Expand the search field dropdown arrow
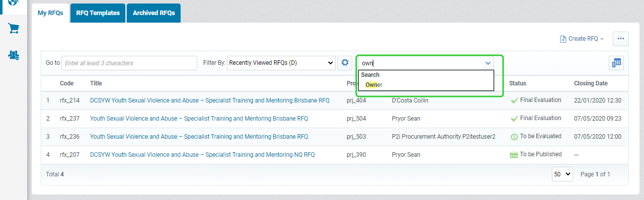The width and height of the screenshot is (644, 200). click(x=488, y=63)
